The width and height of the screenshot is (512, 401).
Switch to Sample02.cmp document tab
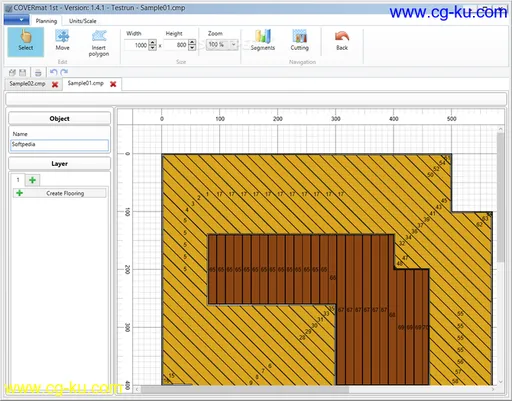coord(27,84)
